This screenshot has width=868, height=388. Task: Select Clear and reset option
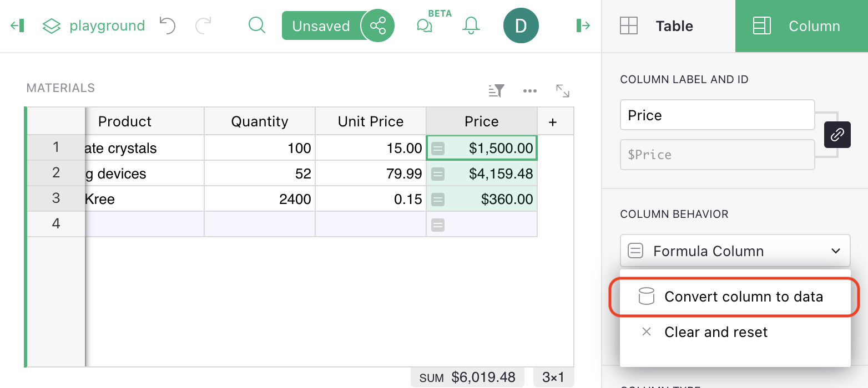click(716, 332)
